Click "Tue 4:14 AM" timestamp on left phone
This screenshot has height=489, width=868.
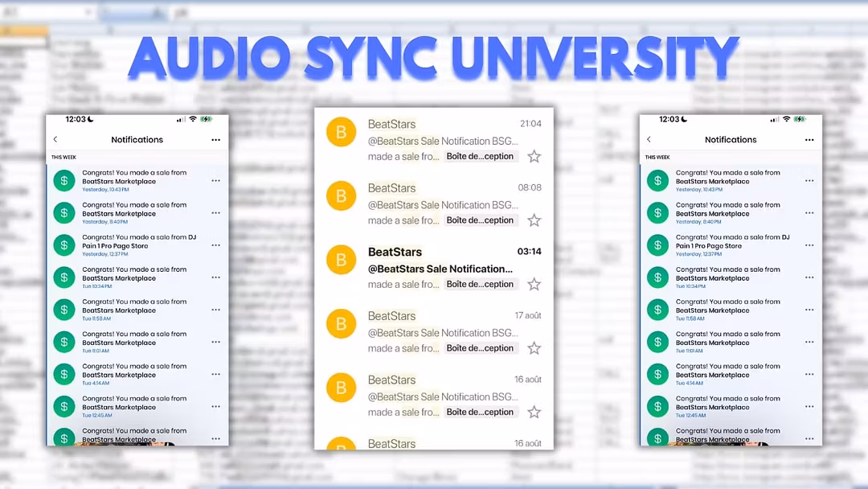96,383
